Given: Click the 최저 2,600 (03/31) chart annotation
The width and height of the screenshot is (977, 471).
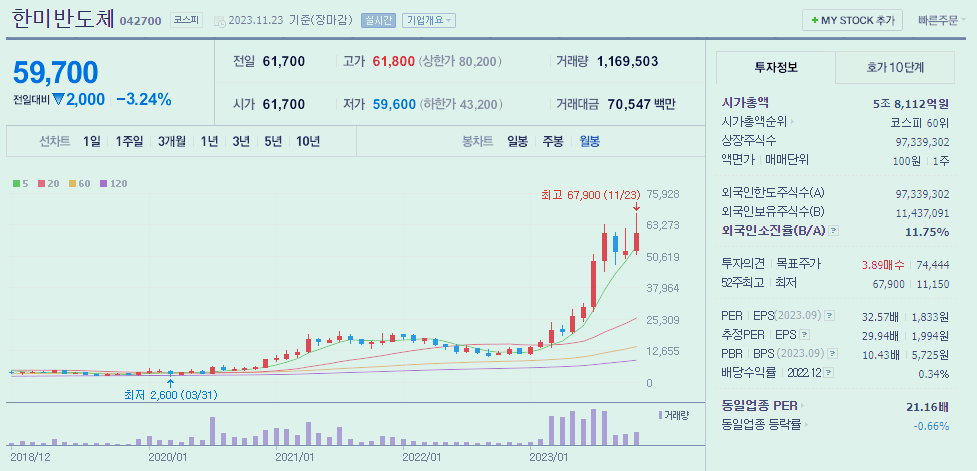Looking at the screenshot, I should coord(171,394).
